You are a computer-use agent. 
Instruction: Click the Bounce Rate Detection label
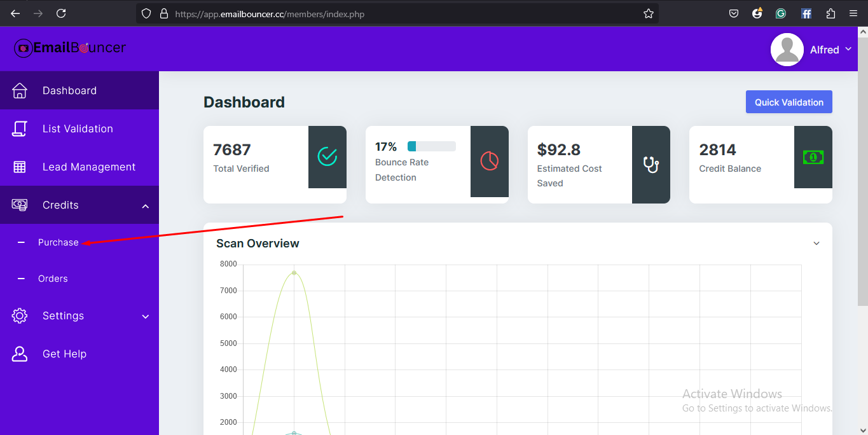click(x=402, y=170)
